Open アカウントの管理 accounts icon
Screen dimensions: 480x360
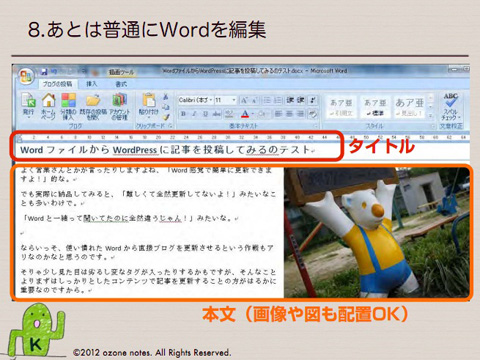tap(119, 100)
